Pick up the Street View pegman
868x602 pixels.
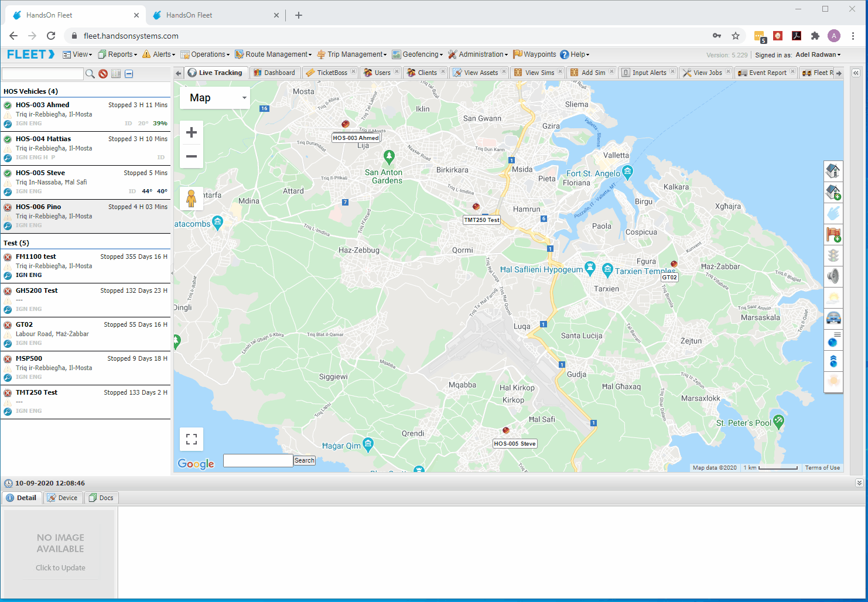click(192, 199)
